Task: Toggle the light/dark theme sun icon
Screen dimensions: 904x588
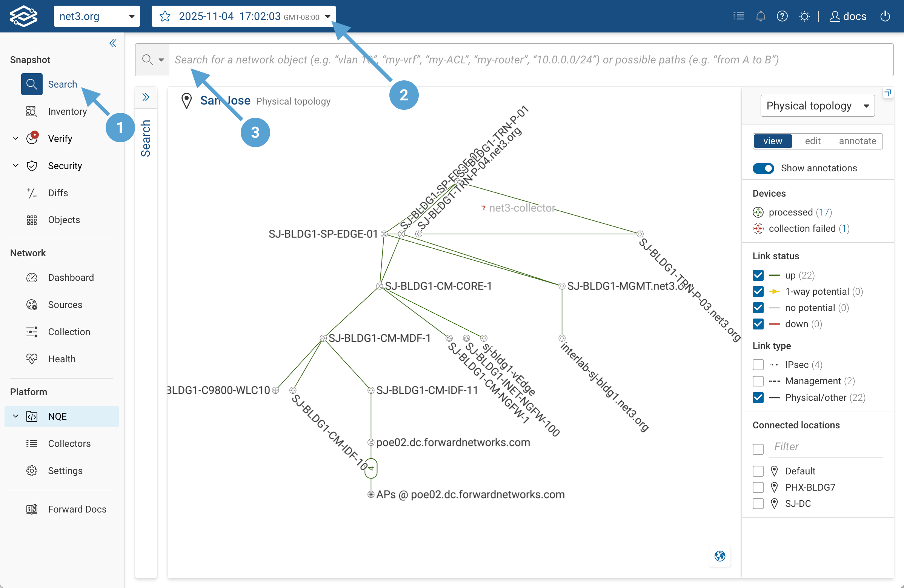Action: click(x=804, y=16)
